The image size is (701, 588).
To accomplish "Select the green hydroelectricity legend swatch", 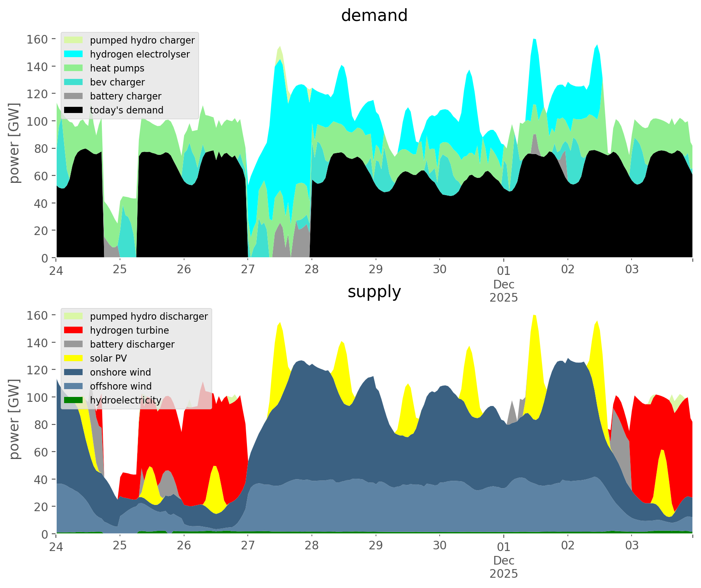I will 73,400.
